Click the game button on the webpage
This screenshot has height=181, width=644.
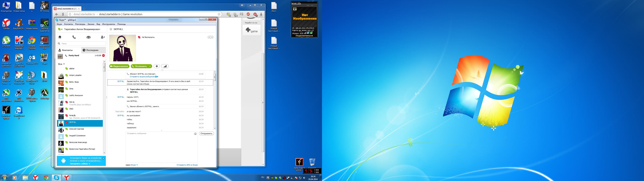click(x=252, y=30)
